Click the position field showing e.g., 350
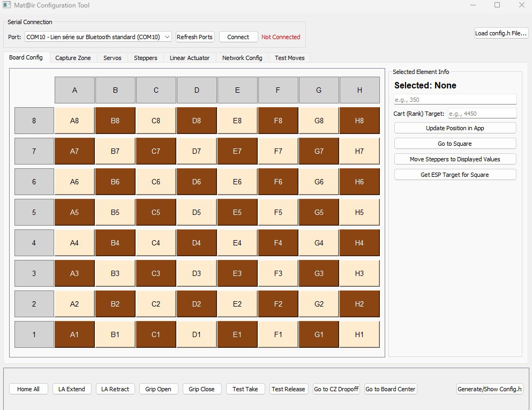 (x=455, y=100)
